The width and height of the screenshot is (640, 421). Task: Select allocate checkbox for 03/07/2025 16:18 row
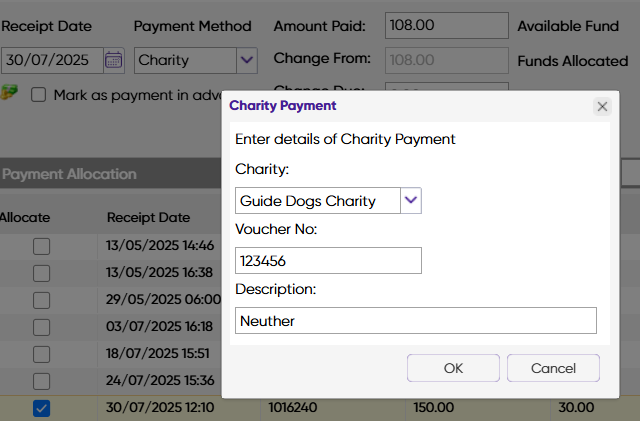point(41,327)
